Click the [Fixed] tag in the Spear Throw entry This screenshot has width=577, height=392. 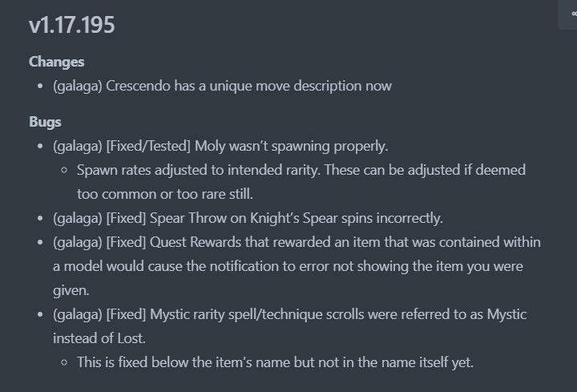(126, 218)
